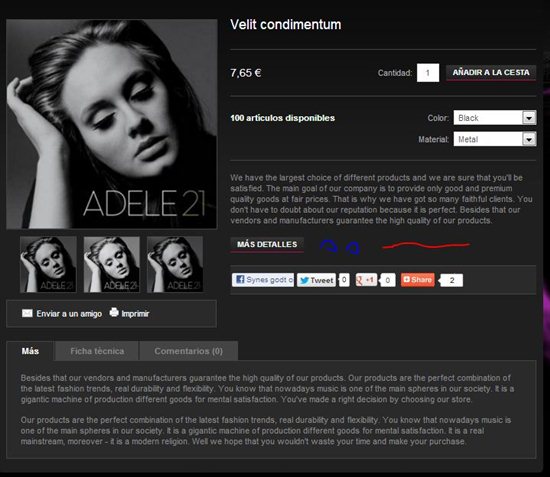
Task: Click the printer icon next to Imprimir
Action: [x=114, y=312]
